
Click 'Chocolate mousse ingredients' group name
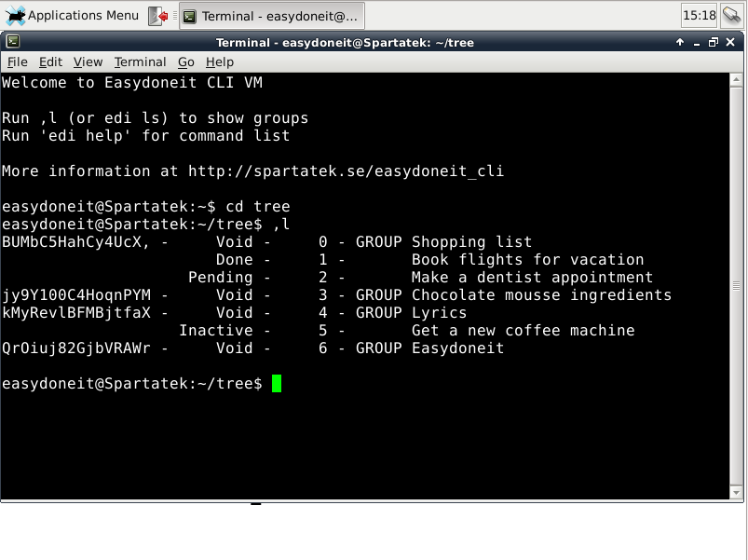point(541,294)
